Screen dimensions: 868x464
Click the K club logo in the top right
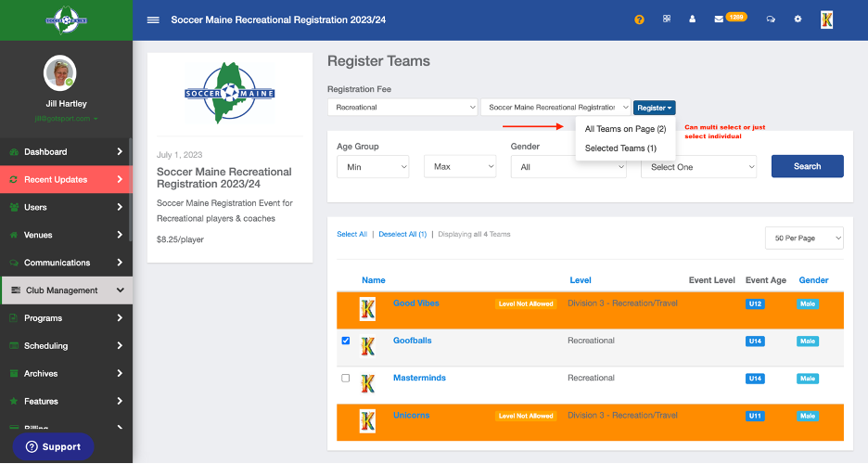(826, 19)
